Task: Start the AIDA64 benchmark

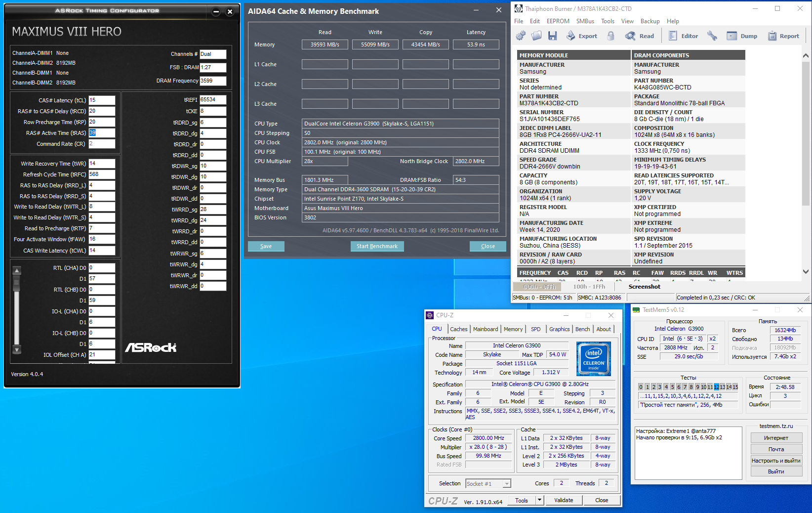Action: 377,246
